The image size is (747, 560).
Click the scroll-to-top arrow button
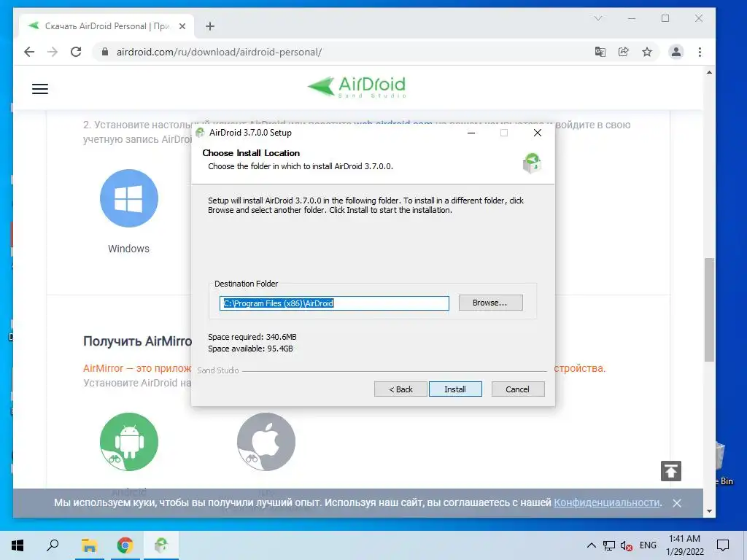pyautogui.click(x=671, y=471)
